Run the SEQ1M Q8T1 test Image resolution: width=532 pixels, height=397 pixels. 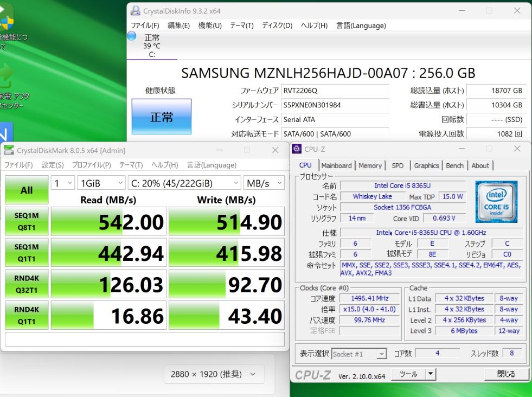tap(27, 221)
